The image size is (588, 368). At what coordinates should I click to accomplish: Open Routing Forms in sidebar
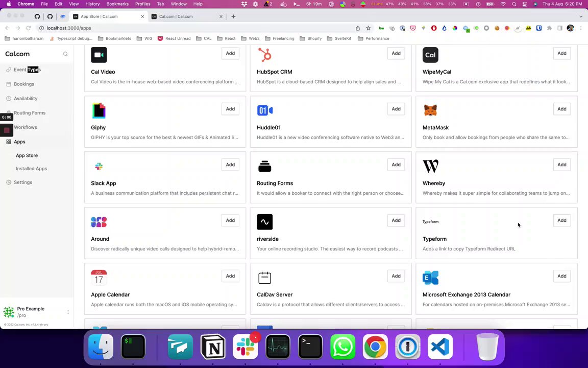30,113
